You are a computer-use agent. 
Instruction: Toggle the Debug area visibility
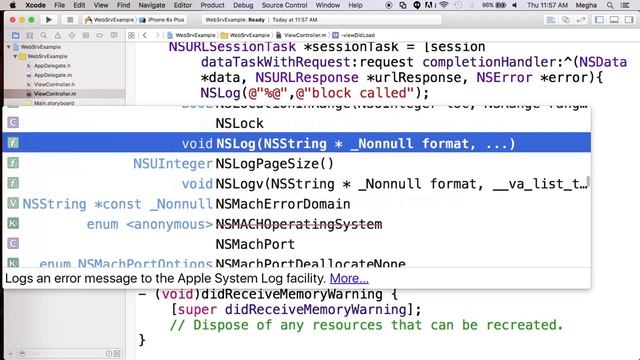click(x=614, y=20)
